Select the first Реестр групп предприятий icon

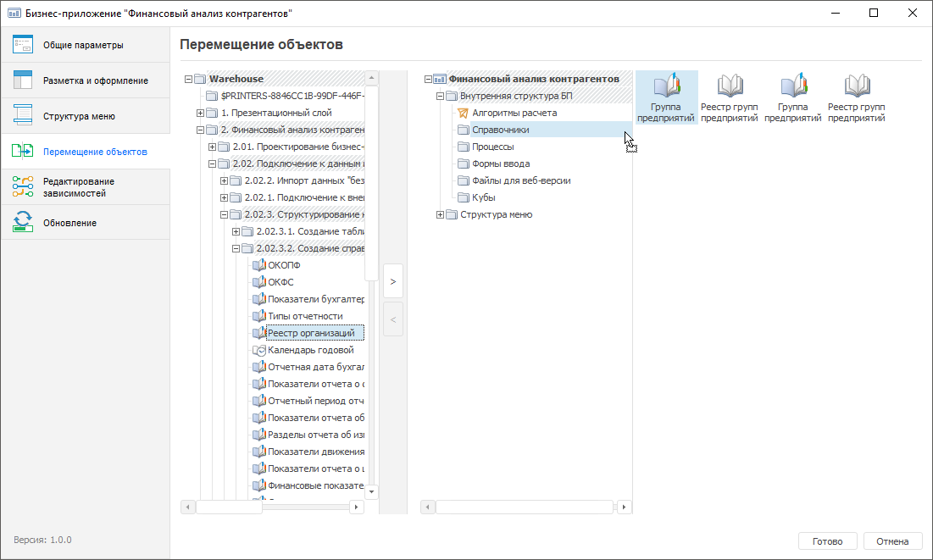[730, 86]
